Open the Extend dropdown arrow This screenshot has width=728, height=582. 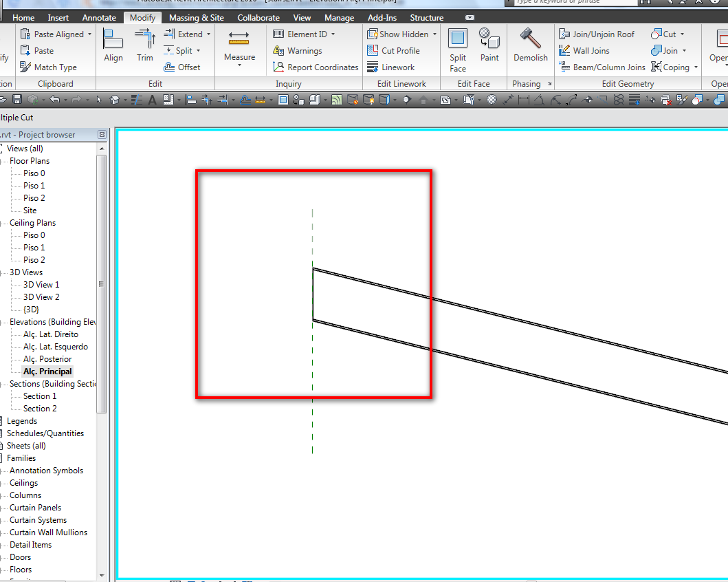[x=208, y=34]
